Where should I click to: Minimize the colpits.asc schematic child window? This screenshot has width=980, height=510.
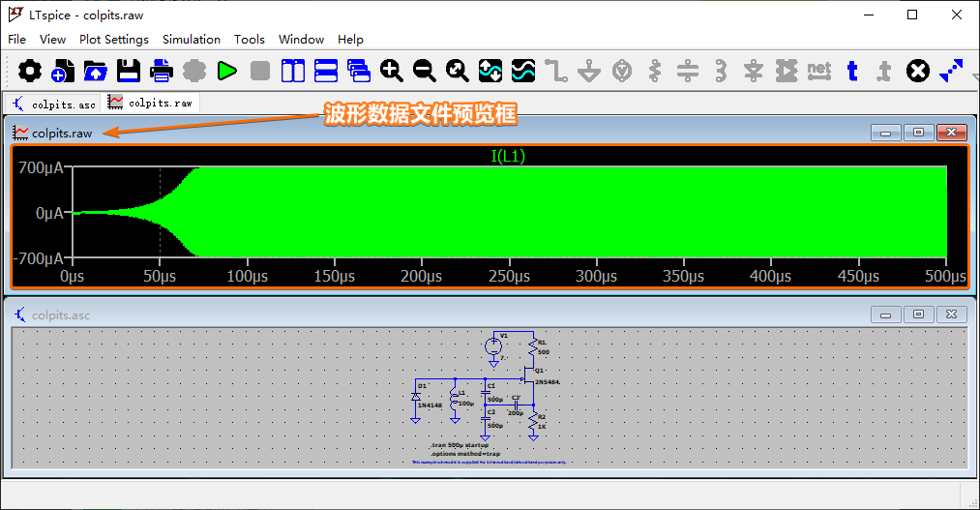[x=885, y=315]
